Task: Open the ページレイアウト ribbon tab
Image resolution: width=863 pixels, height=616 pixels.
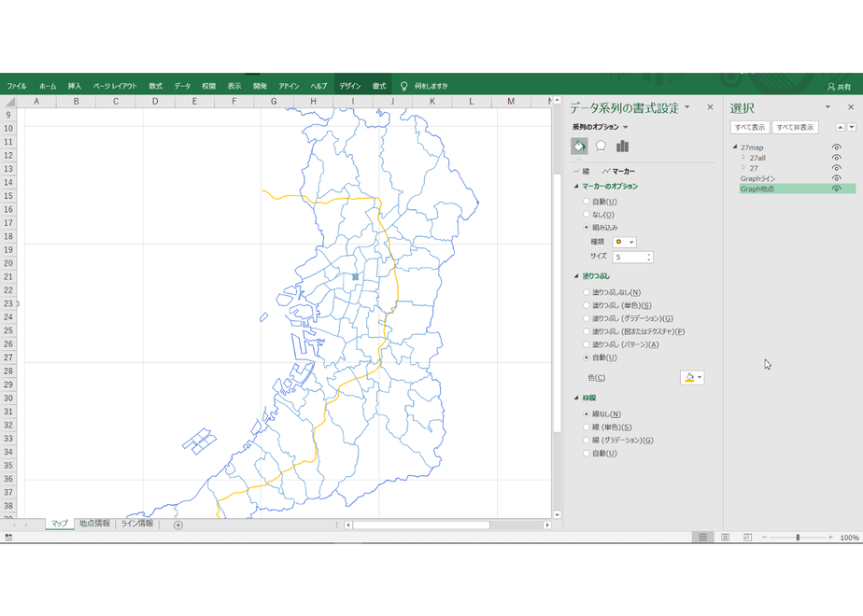Action: click(x=115, y=86)
